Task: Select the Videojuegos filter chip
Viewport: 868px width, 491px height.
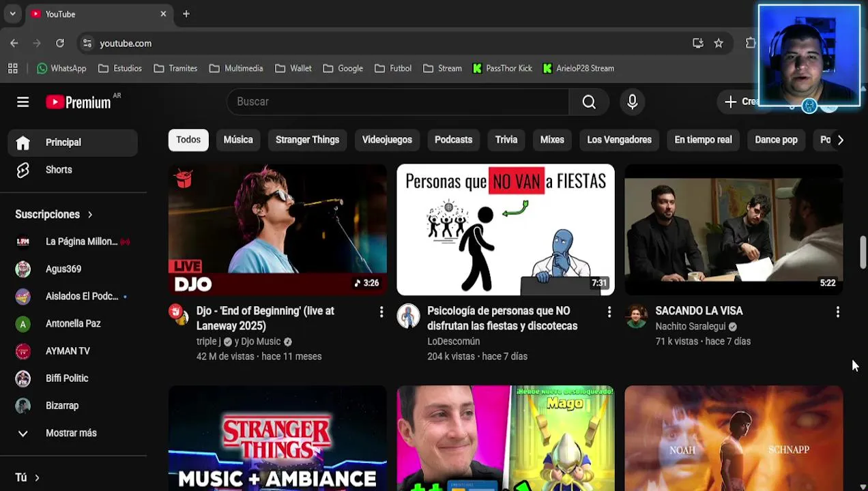Action: click(x=387, y=140)
